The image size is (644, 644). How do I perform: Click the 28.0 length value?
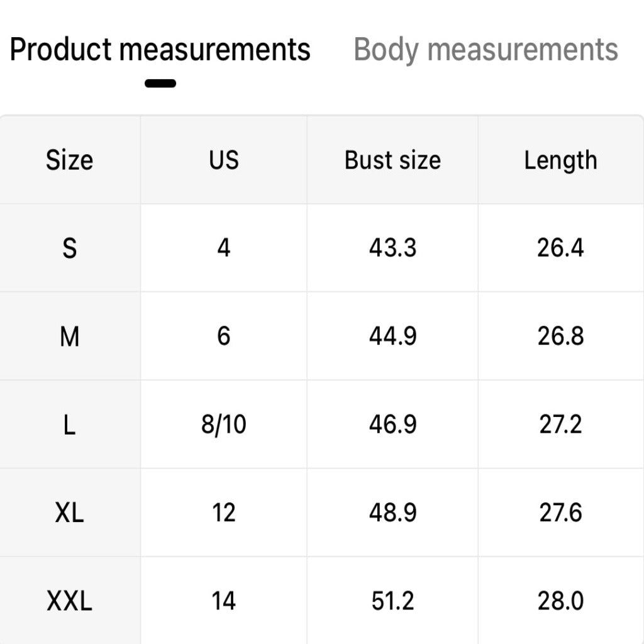click(x=560, y=601)
